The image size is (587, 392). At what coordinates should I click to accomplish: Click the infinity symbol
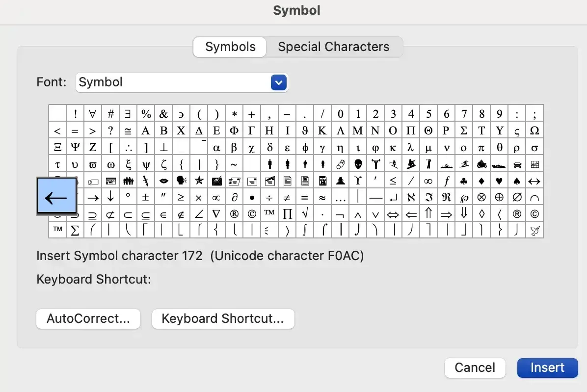pos(428,181)
